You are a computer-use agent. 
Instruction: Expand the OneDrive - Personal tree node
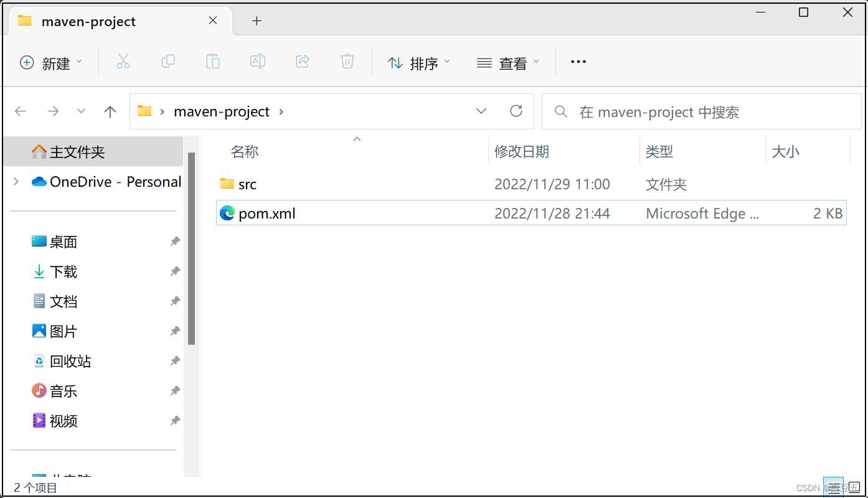tap(16, 182)
